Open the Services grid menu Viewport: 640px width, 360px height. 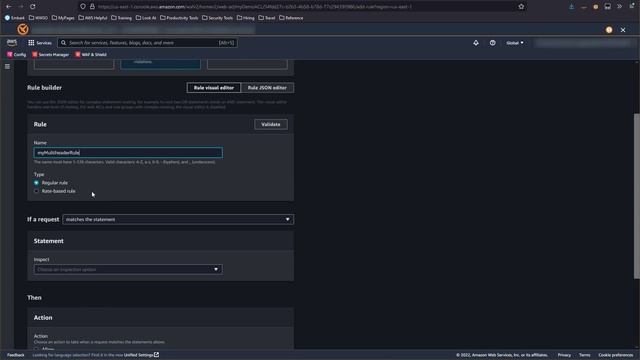pos(40,43)
